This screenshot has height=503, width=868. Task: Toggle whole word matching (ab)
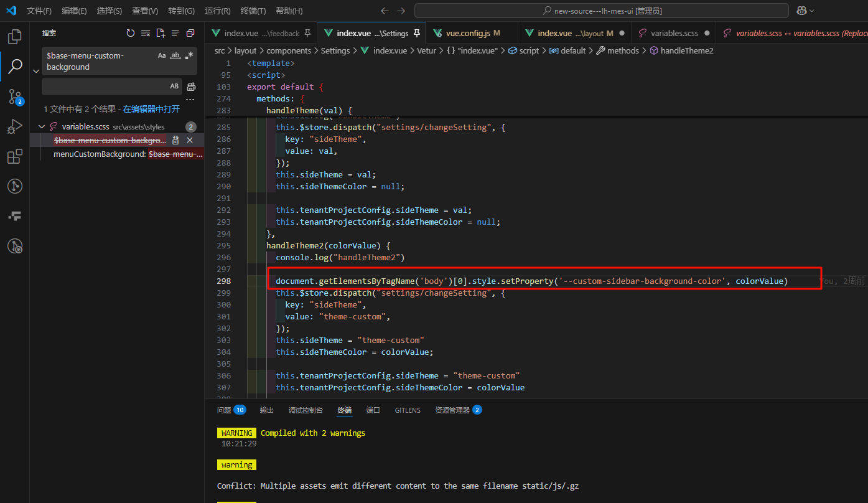pos(175,56)
